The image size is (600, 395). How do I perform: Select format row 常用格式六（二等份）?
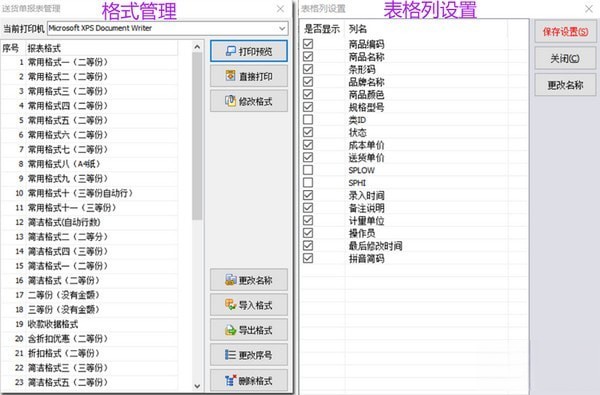click(90, 135)
